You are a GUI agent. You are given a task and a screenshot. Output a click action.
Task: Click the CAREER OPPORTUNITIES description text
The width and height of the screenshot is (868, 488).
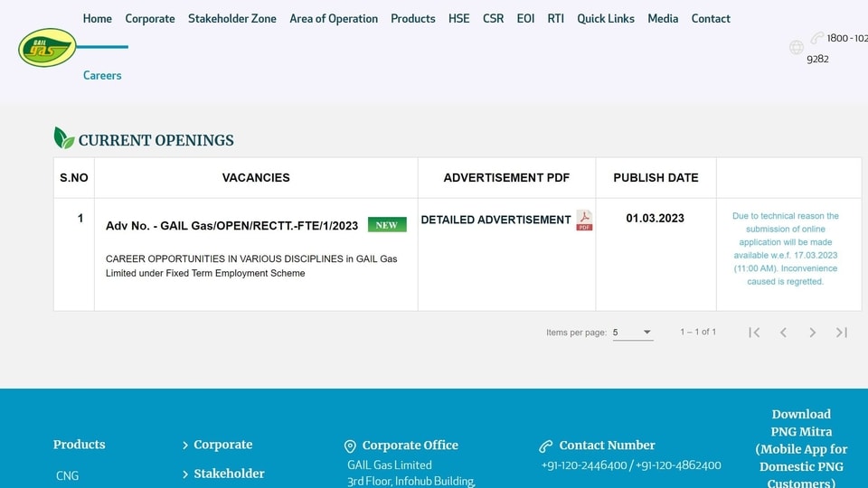(x=251, y=266)
